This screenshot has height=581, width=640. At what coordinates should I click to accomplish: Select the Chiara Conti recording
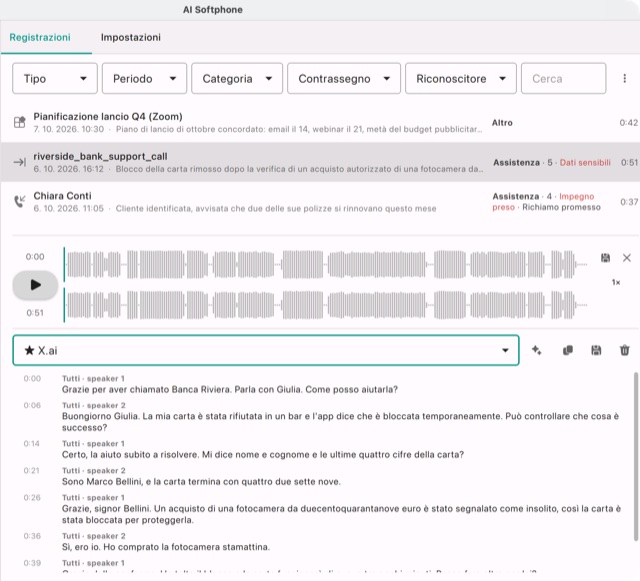(320, 202)
